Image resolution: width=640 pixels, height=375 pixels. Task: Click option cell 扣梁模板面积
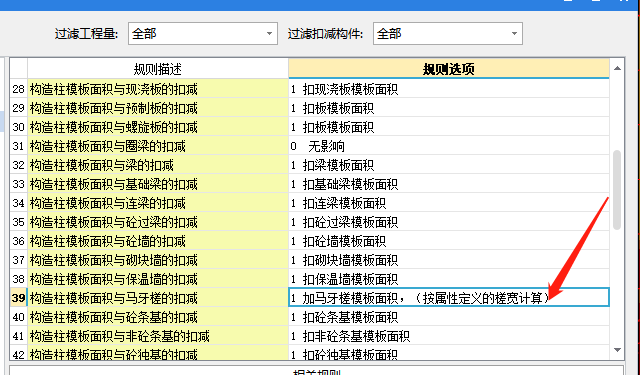click(449, 165)
